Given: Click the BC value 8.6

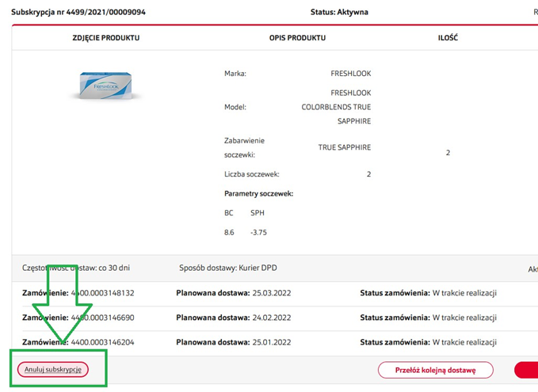Looking at the screenshot, I should [229, 233].
